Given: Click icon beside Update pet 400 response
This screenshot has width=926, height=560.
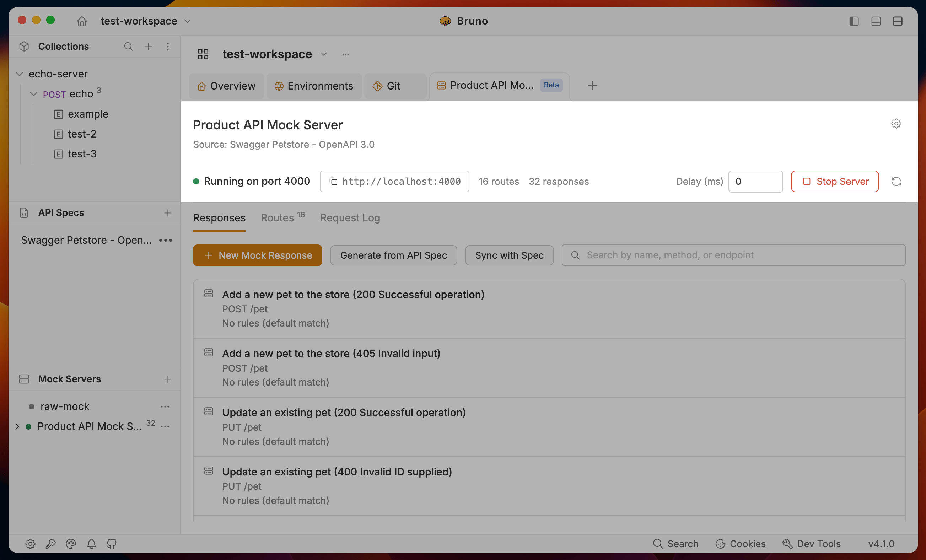Looking at the screenshot, I should 209,471.
